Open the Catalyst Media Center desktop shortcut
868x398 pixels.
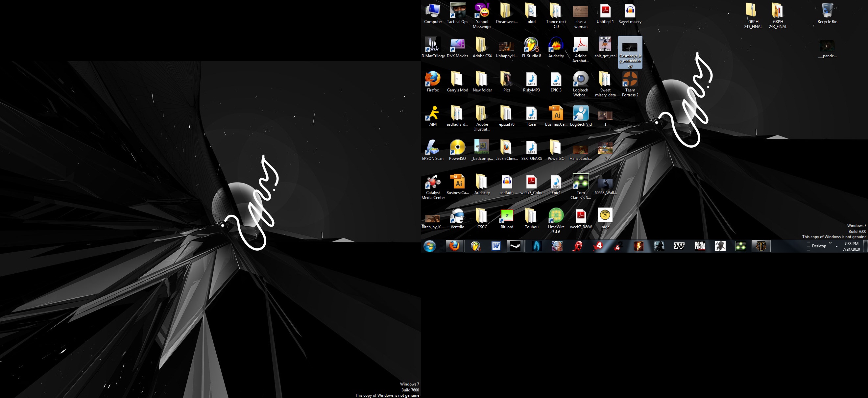433,182
